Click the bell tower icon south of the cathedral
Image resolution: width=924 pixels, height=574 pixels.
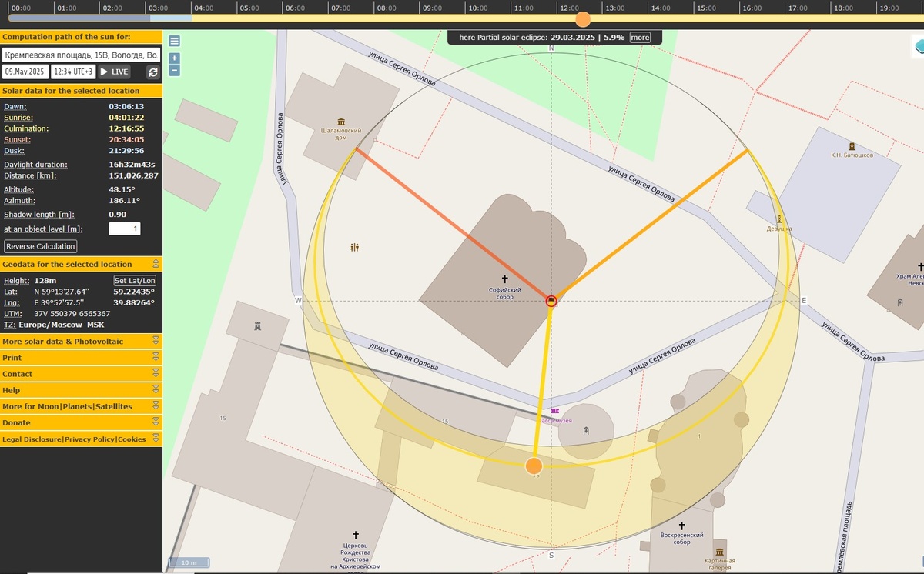[x=586, y=431]
